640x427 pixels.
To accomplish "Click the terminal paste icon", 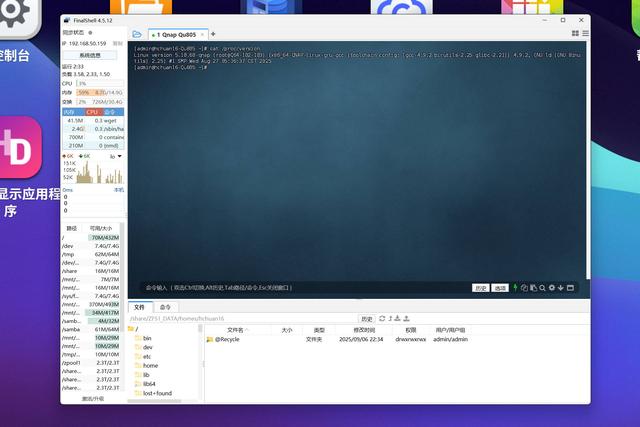I will coord(533,288).
